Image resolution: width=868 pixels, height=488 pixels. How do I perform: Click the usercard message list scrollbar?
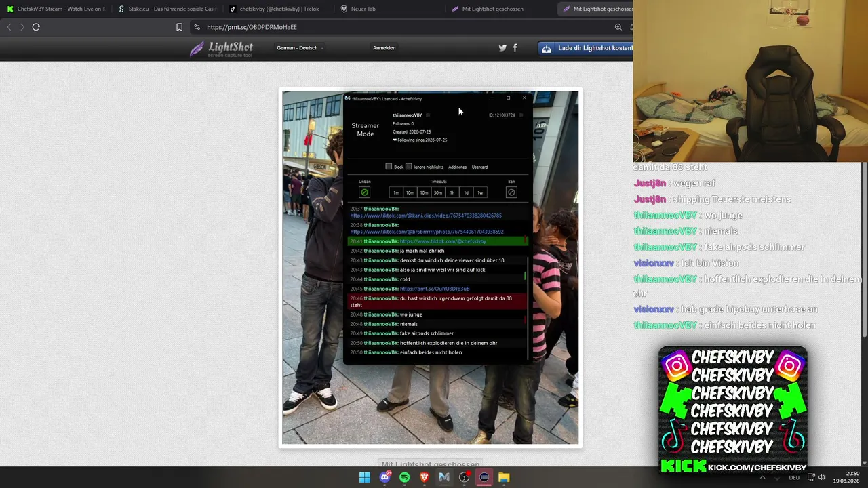pos(528,307)
